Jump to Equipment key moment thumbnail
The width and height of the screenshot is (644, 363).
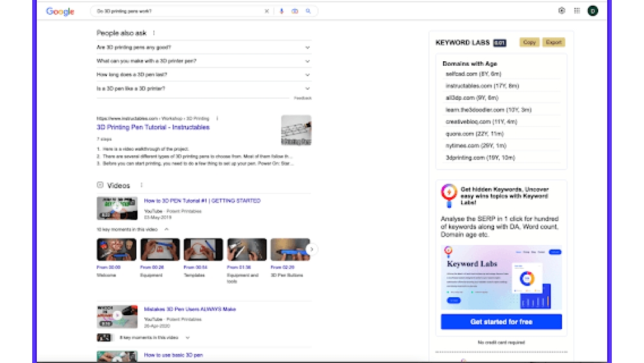coord(160,250)
